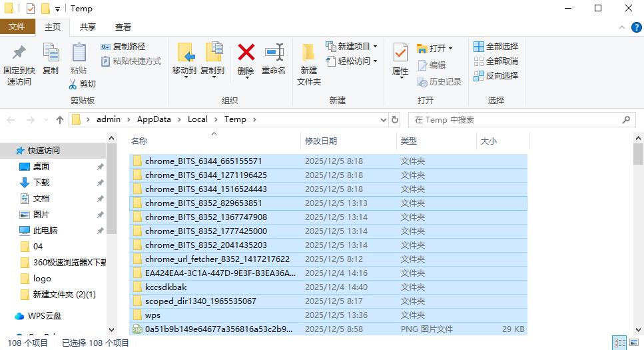Open History (历史记录) in ribbon

(x=439, y=82)
